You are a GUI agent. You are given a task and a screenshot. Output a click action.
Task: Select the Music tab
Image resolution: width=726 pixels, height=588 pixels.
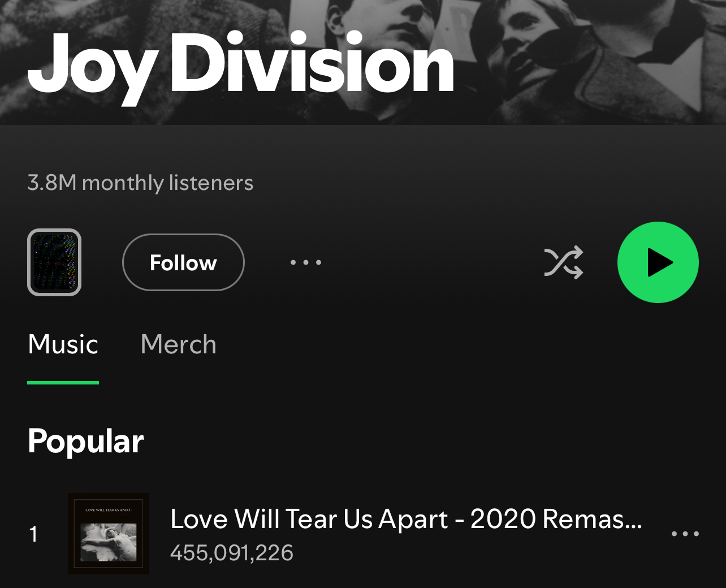[63, 344]
